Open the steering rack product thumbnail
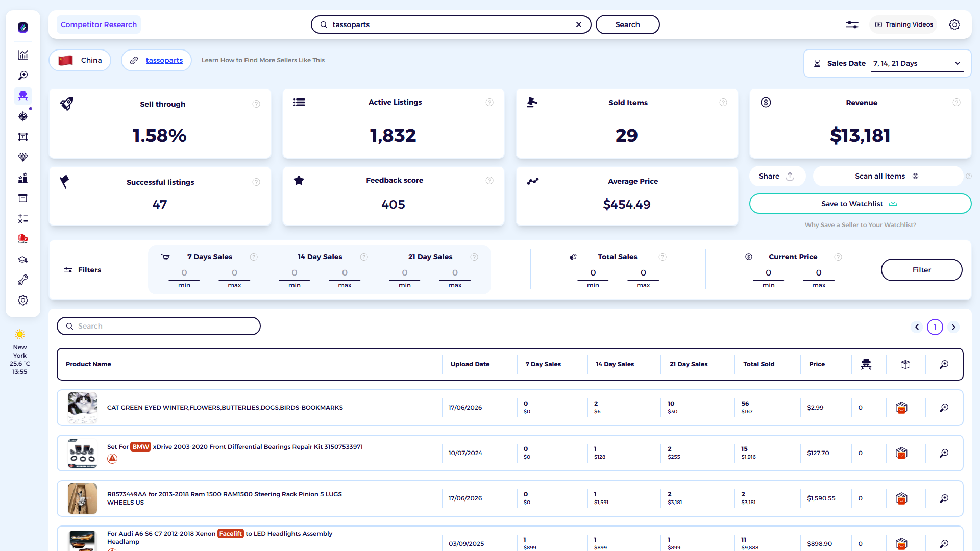 pos(82,499)
